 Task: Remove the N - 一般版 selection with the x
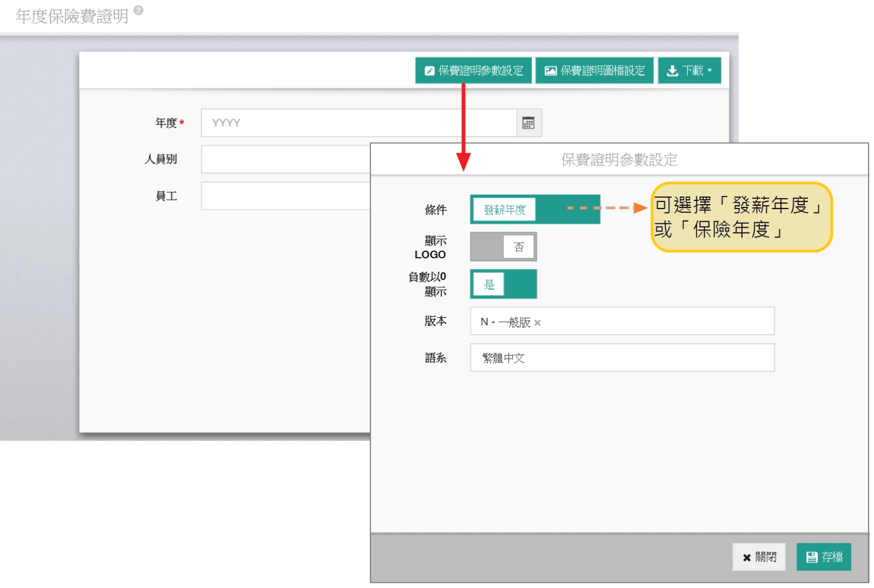[538, 323]
